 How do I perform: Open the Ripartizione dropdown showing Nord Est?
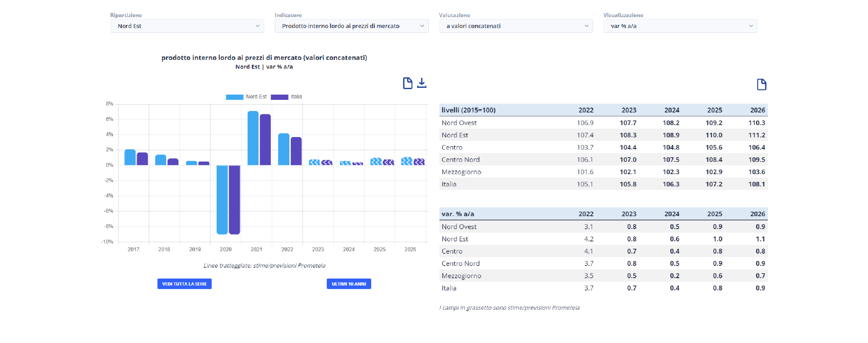pos(187,26)
